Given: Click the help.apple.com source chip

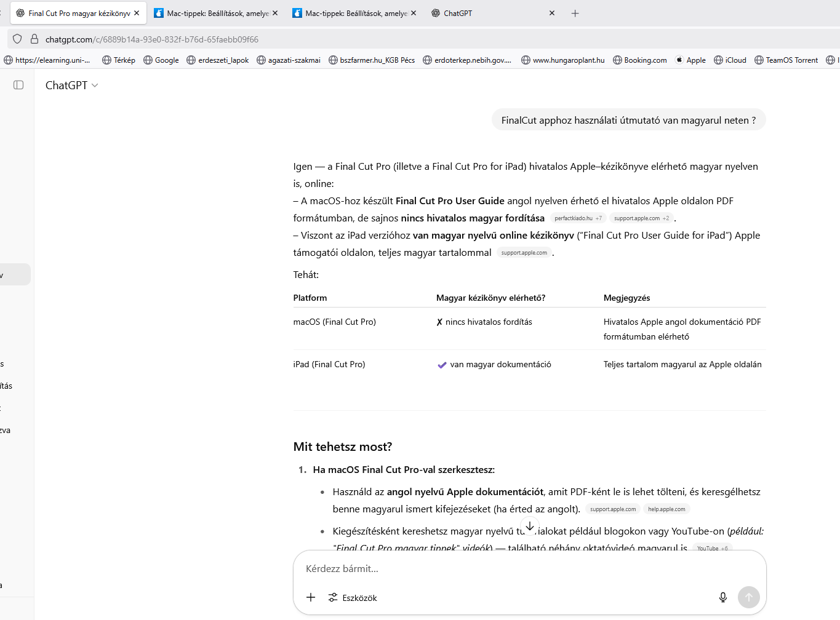Looking at the screenshot, I should [x=666, y=509].
